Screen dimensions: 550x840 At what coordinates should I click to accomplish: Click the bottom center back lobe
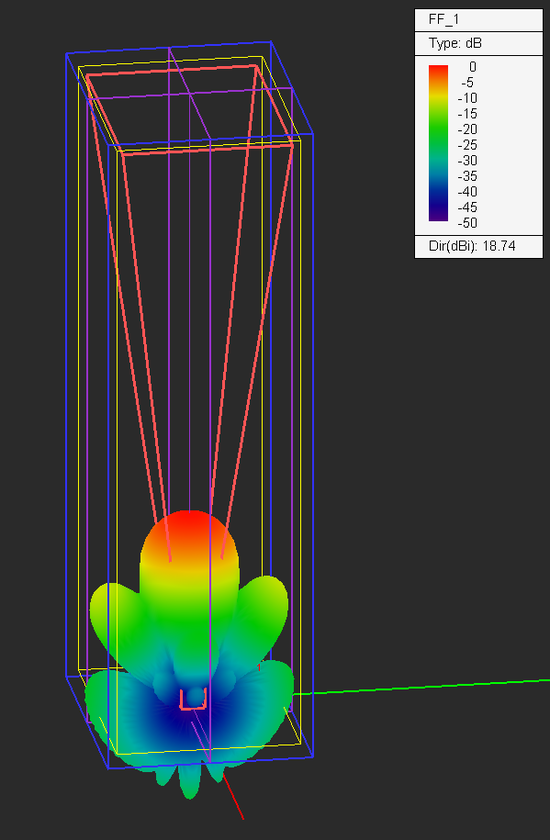[189, 782]
